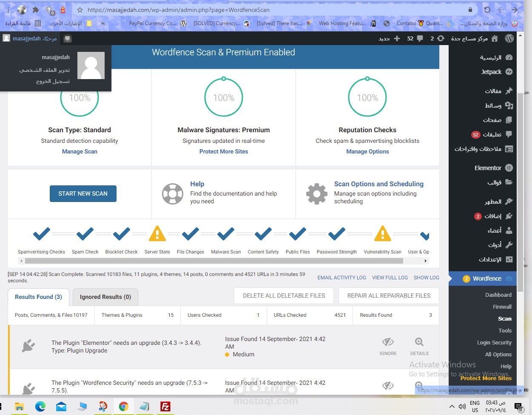The width and height of the screenshot is (532, 415).
Task: Ignore the Elementor upgrade issue
Action: coord(388,346)
